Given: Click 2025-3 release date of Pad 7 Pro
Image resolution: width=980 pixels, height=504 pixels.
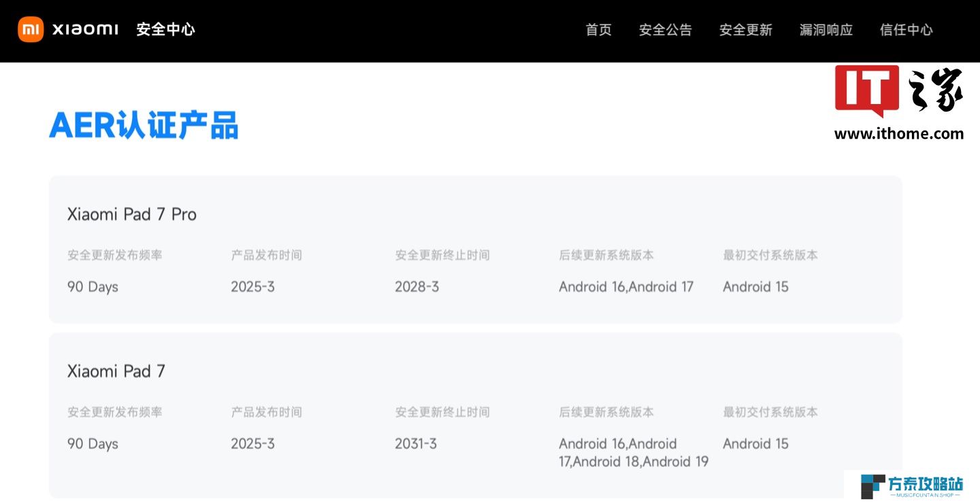Looking at the screenshot, I should (x=252, y=287).
